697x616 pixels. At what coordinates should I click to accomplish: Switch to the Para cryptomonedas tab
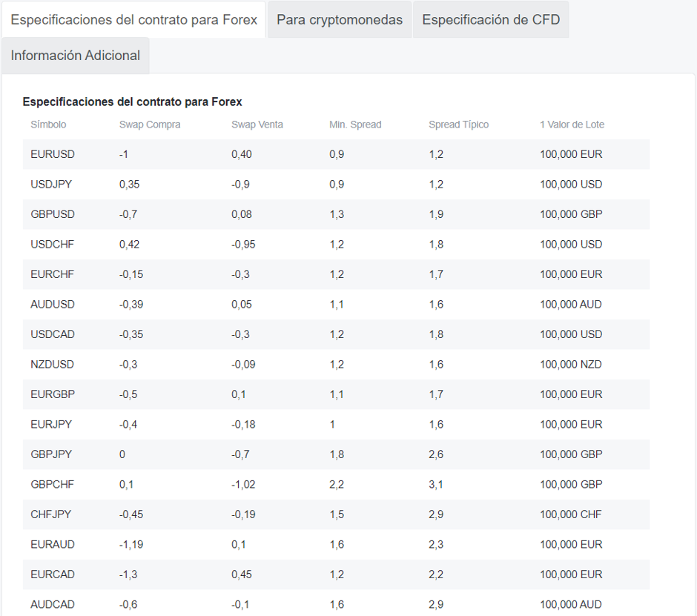click(x=339, y=19)
